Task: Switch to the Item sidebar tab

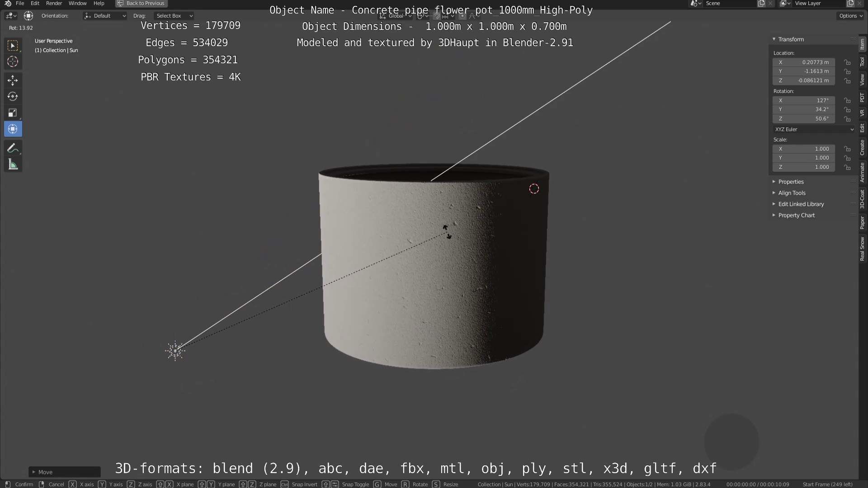Action: click(x=863, y=44)
